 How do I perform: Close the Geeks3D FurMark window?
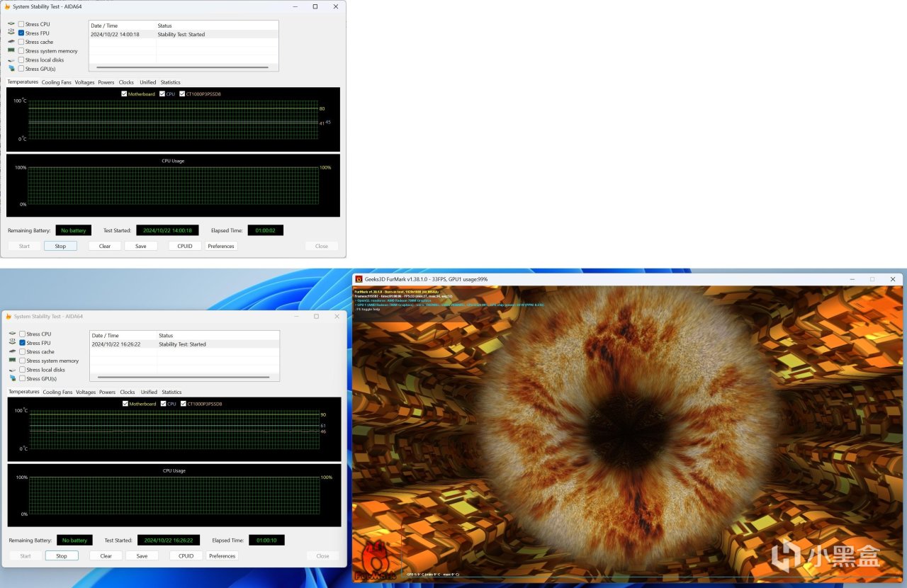[894, 279]
